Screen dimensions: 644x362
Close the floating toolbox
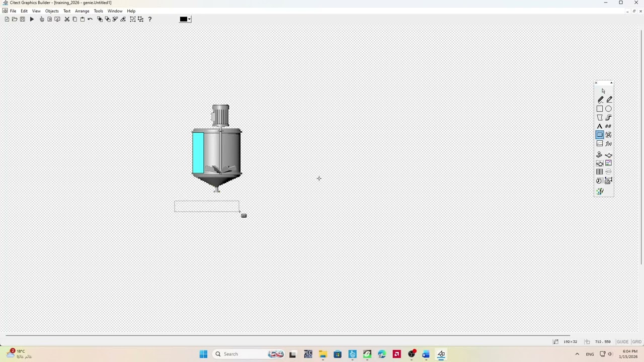(x=596, y=83)
